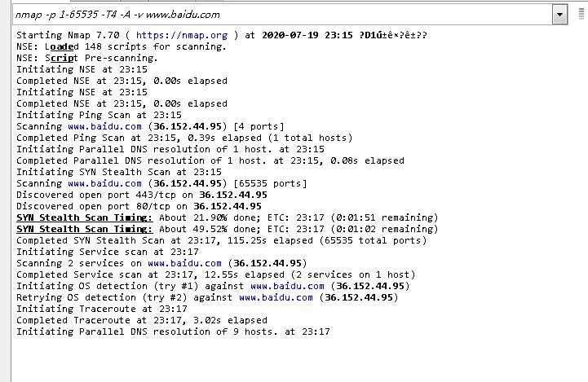Screen dimensions: 588x382
Task: Click www.baidu.com on the 4 ports line
Action: coord(104,126)
